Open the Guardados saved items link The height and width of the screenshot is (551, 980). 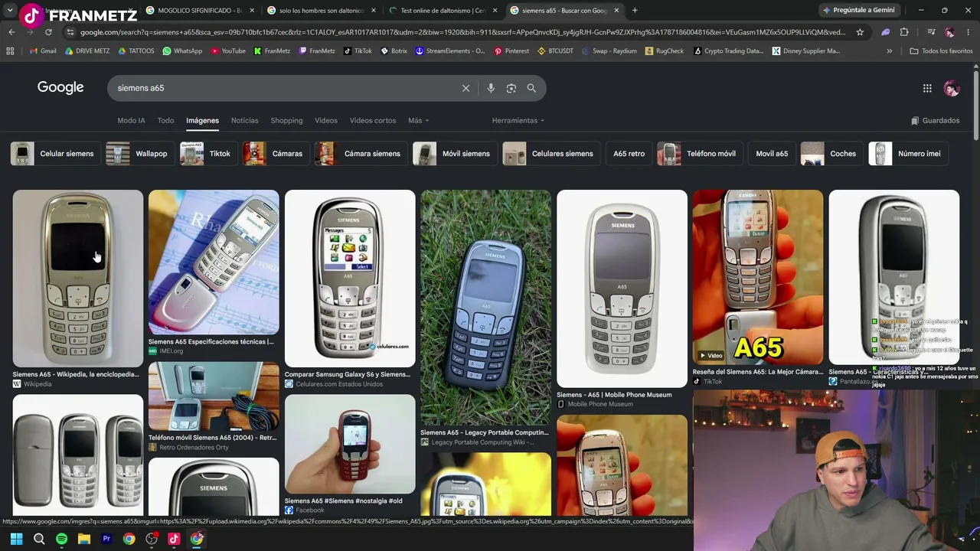pyautogui.click(x=935, y=120)
